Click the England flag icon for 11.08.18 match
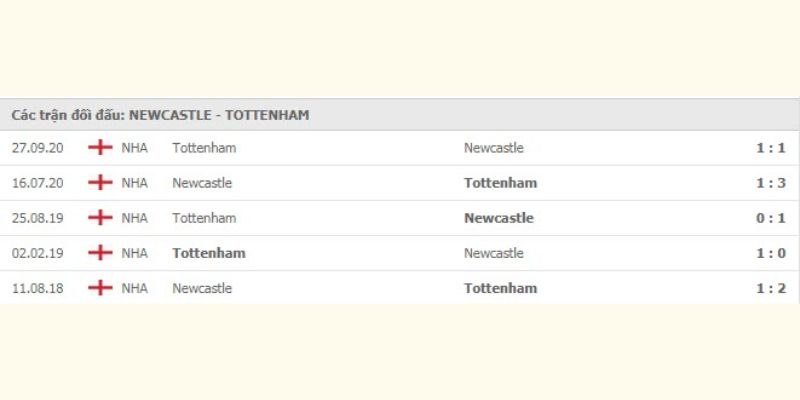800x400 pixels. 100,288
